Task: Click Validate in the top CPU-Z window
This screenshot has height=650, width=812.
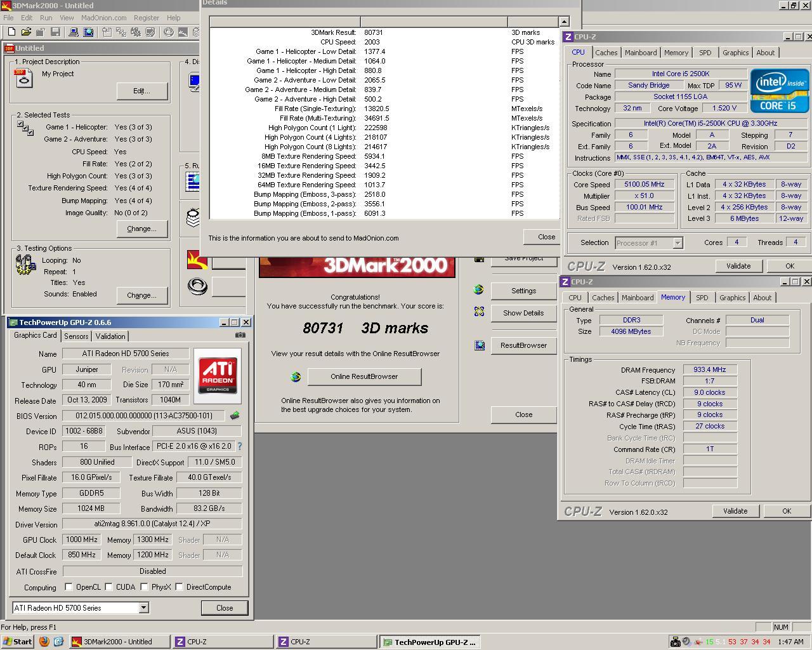Action: (738, 266)
